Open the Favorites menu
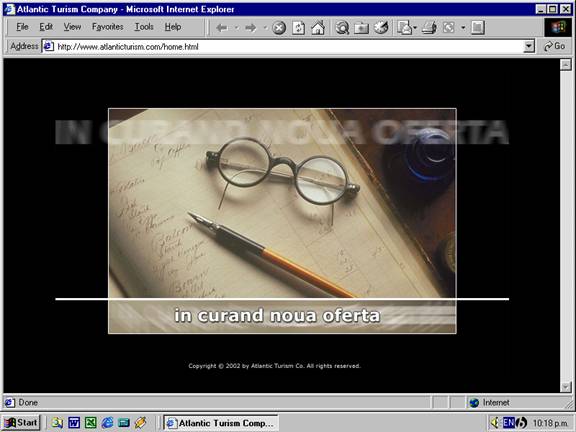 pyautogui.click(x=107, y=27)
